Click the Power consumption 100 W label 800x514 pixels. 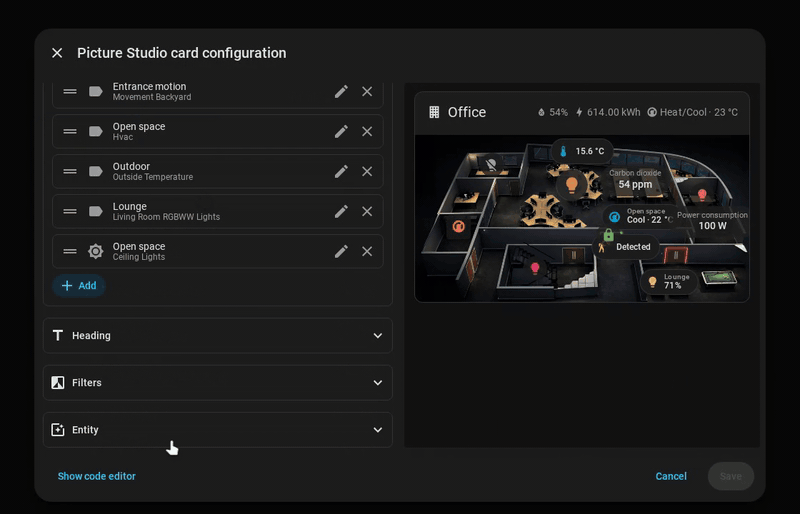(712, 221)
